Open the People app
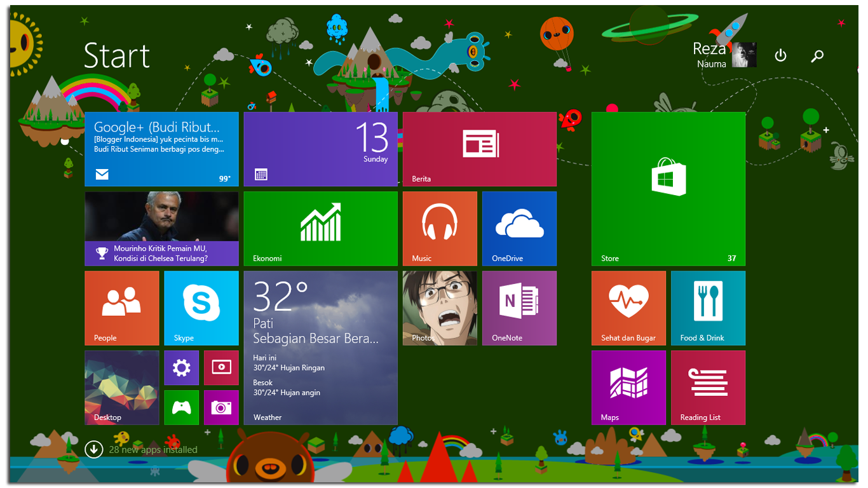The image size is (868, 488). [x=121, y=308]
